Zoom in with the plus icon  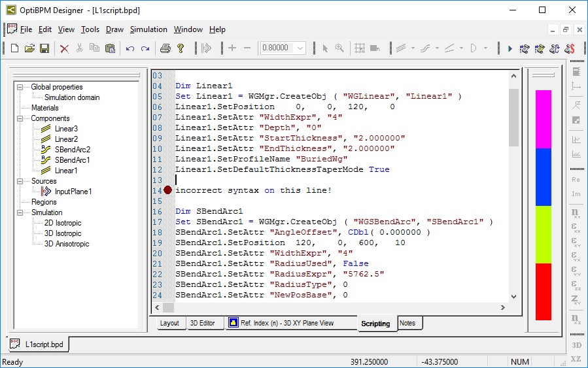(232, 48)
